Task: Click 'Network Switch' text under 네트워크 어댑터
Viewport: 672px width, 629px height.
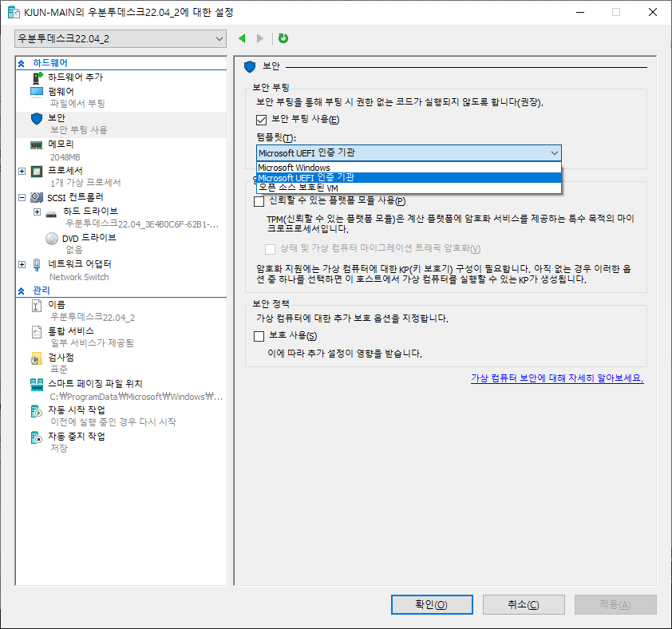Action: [x=79, y=278]
